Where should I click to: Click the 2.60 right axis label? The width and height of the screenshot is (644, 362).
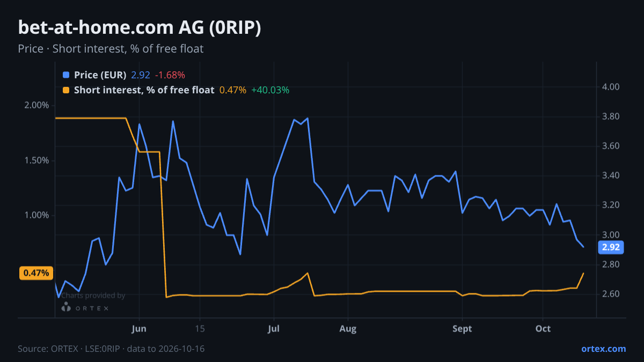[612, 294]
